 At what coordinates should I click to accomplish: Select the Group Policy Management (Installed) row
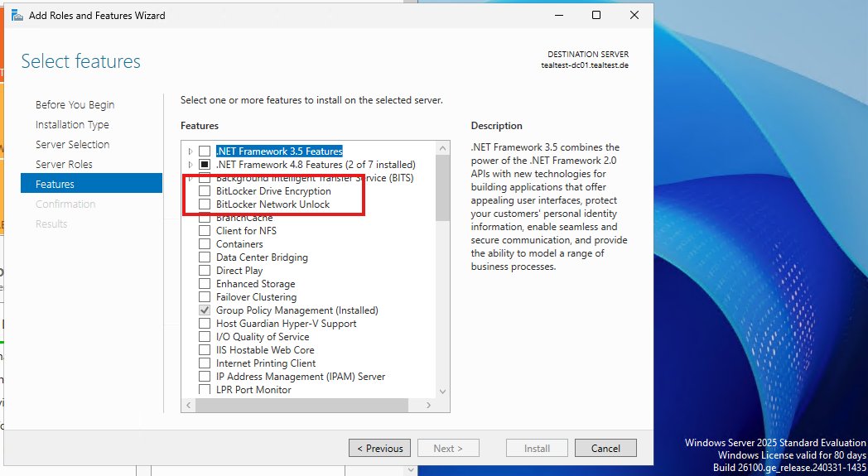[x=297, y=310]
